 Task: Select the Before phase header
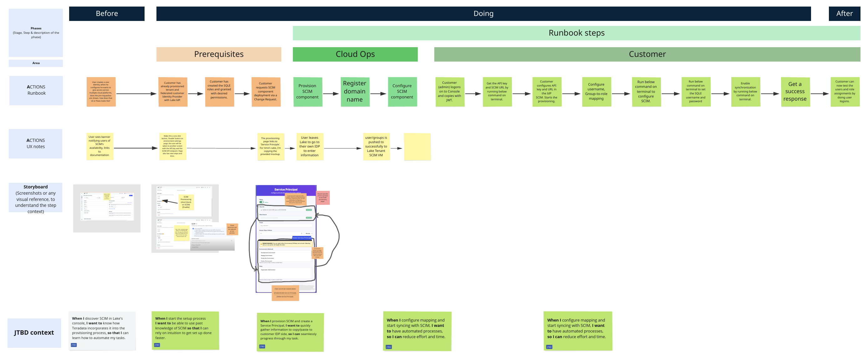tap(107, 13)
